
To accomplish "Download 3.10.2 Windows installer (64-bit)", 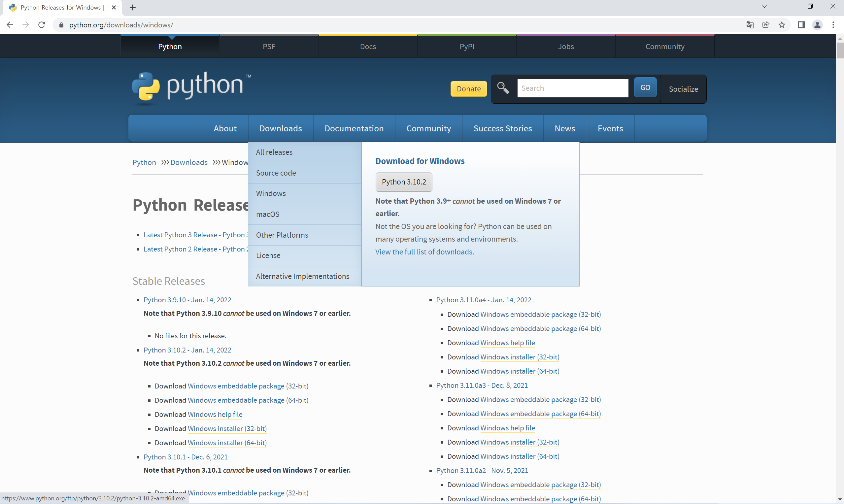I will [x=227, y=443].
